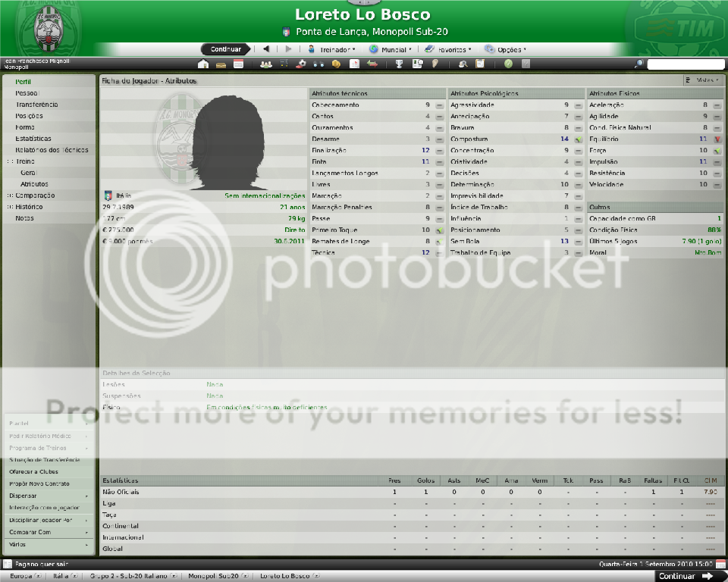Viewport: 728px width, 582px height.
Task: Expand the Comparação tree item in sidebar
Action: (10, 196)
